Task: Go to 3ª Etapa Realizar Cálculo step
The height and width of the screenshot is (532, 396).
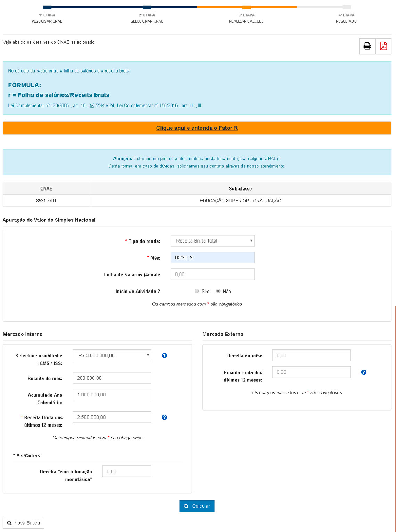Action: coord(247,15)
